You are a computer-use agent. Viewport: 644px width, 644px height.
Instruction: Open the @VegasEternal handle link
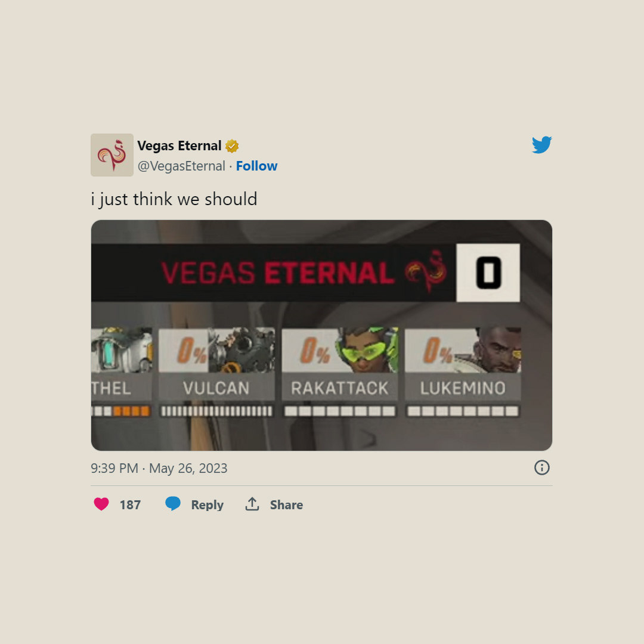coord(181,166)
